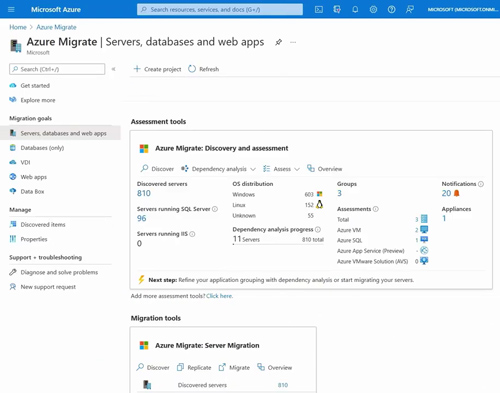The width and height of the screenshot is (500, 393).
Task: Open the 810 count in Server Migration card
Action: click(x=283, y=385)
